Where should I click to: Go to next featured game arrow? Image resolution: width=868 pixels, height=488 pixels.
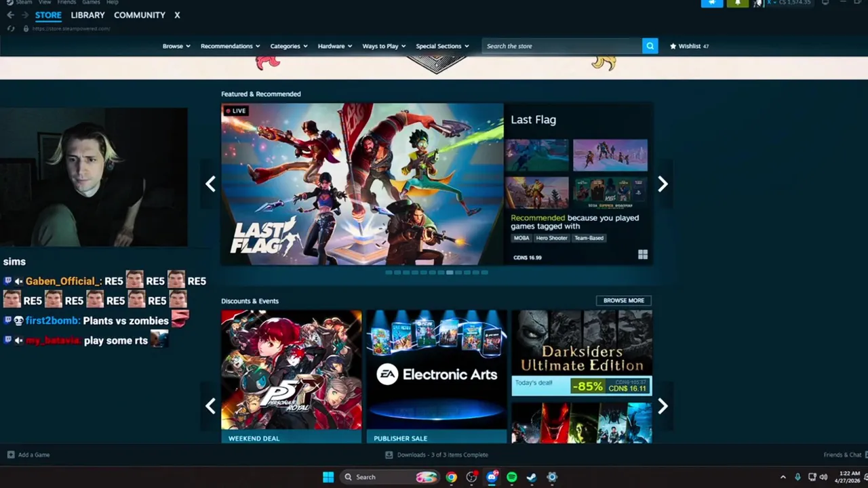pos(663,184)
